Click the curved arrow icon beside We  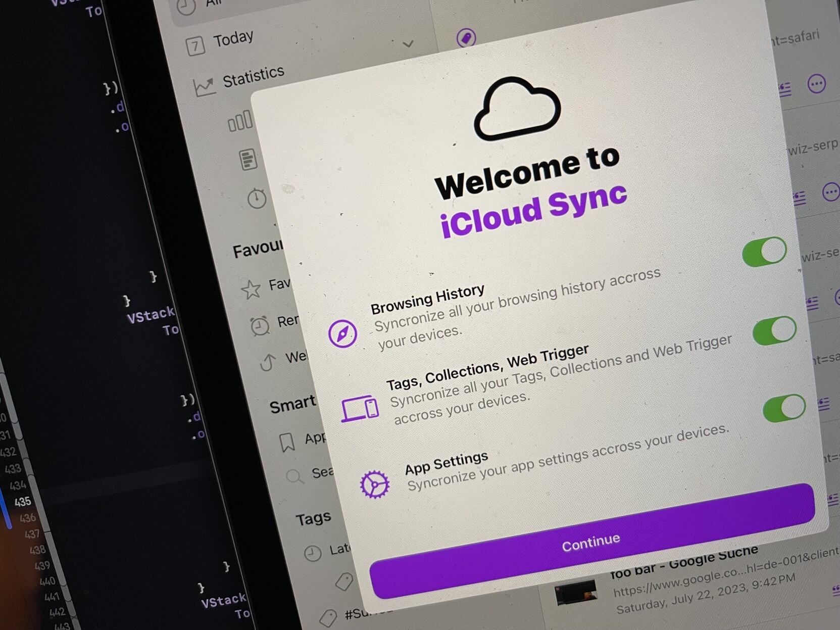click(x=268, y=362)
